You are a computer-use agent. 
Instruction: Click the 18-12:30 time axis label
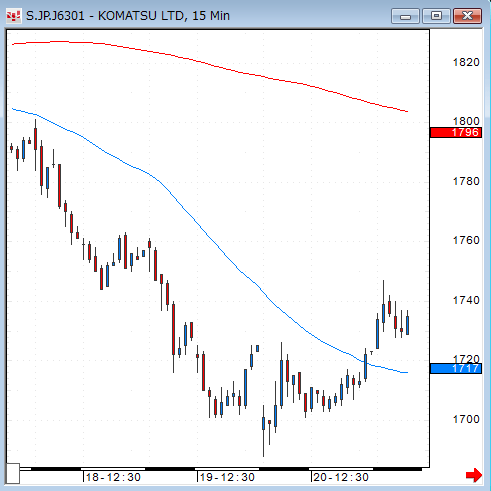click(x=113, y=477)
